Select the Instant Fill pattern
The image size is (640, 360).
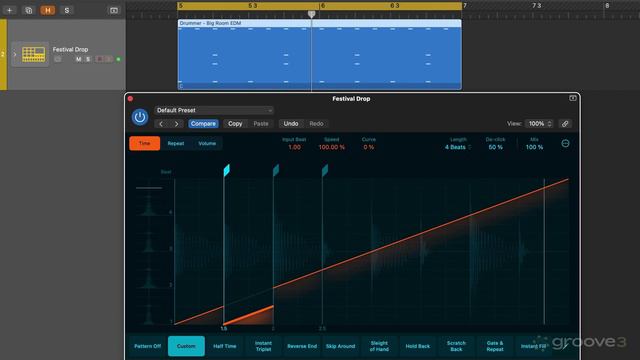(x=533, y=346)
